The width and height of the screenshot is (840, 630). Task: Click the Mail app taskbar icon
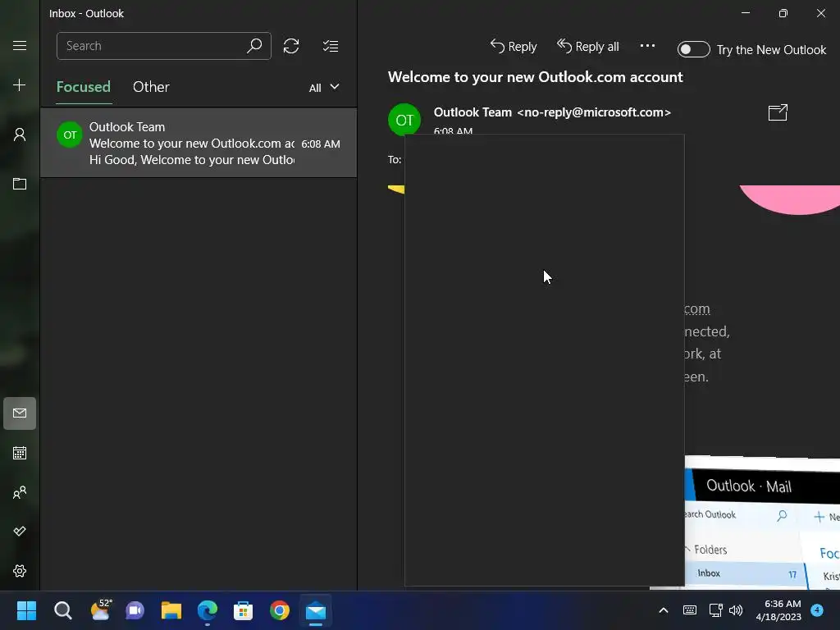[x=316, y=610]
